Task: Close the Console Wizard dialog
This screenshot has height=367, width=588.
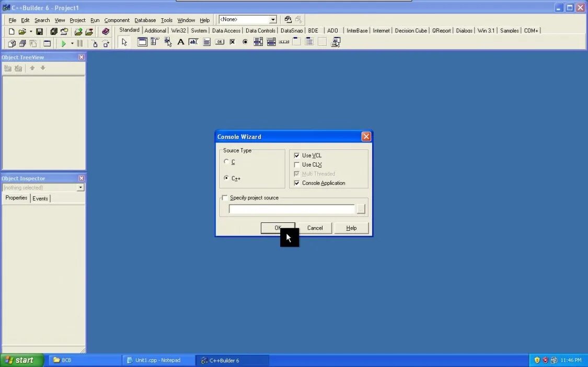Action: coord(366,136)
